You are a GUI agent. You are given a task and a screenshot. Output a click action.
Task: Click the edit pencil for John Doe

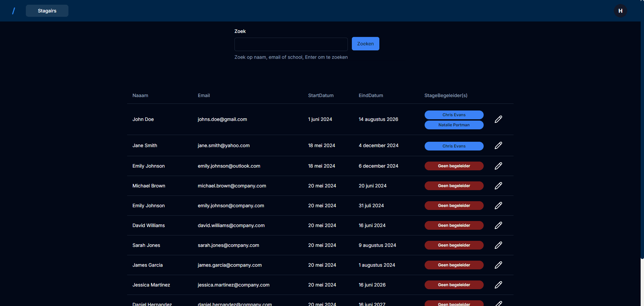tap(498, 119)
